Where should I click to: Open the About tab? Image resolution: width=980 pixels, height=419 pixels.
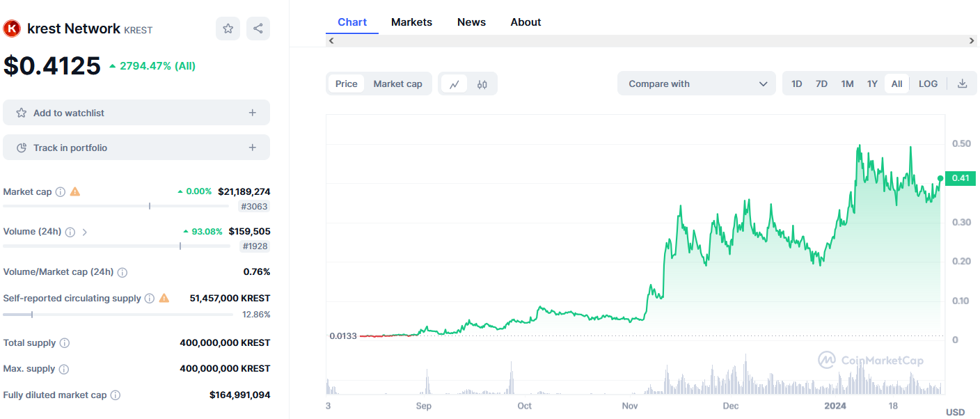click(x=525, y=22)
